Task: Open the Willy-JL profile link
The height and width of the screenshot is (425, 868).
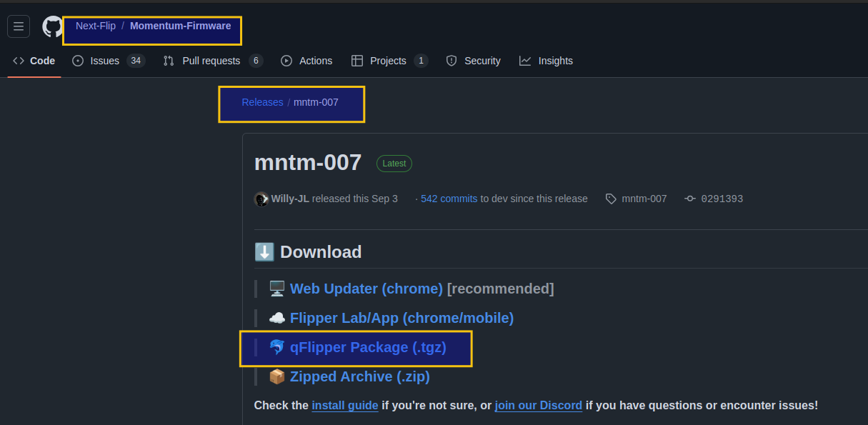Action: pyautogui.click(x=290, y=199)
